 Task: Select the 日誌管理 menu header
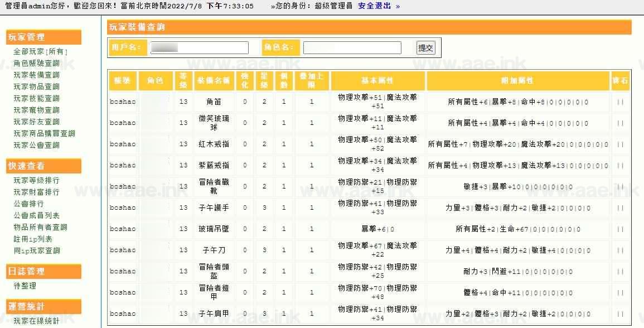pyautogui.click(x=44, y=271)
